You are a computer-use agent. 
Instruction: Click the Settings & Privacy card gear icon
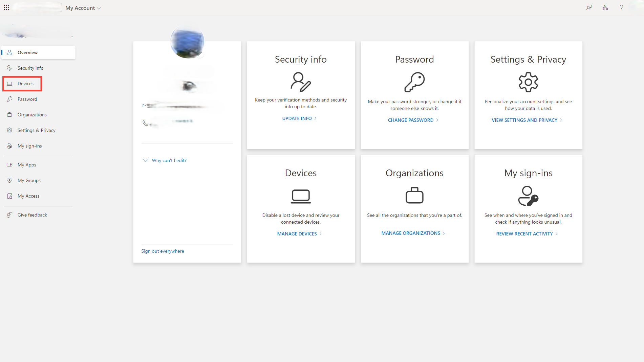pyautogui.click(x=528, y=82)
